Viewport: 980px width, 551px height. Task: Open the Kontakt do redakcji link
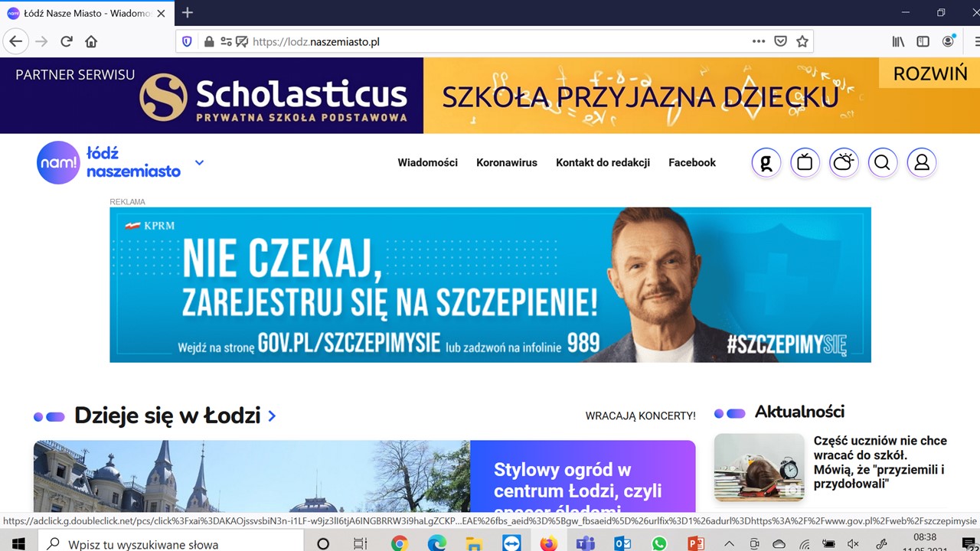coord(603,162)
